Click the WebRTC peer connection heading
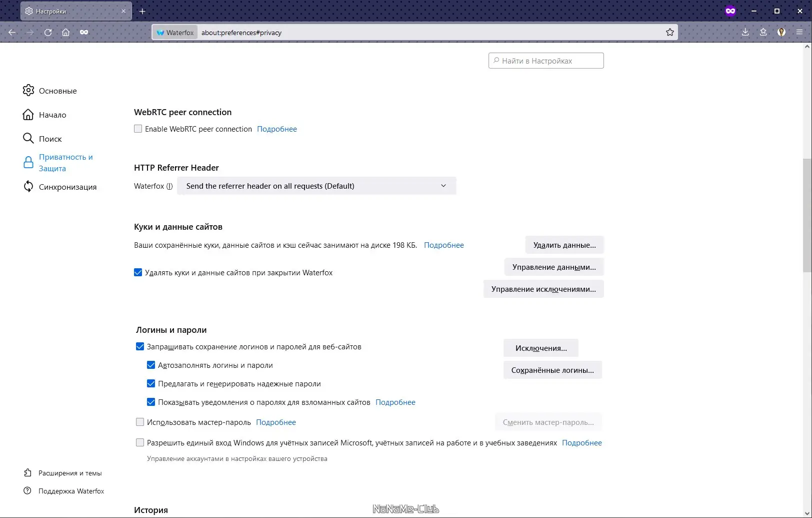The image size is (812, 518). pos(183,112)
